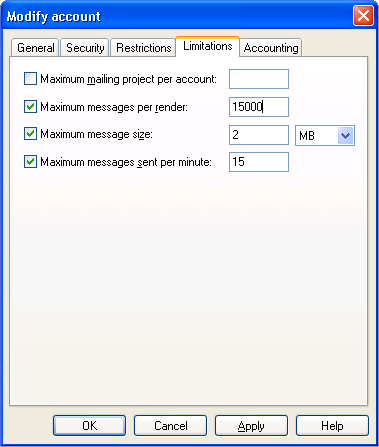Click the dropdown arrow next to MB

(x=345, y=135)
